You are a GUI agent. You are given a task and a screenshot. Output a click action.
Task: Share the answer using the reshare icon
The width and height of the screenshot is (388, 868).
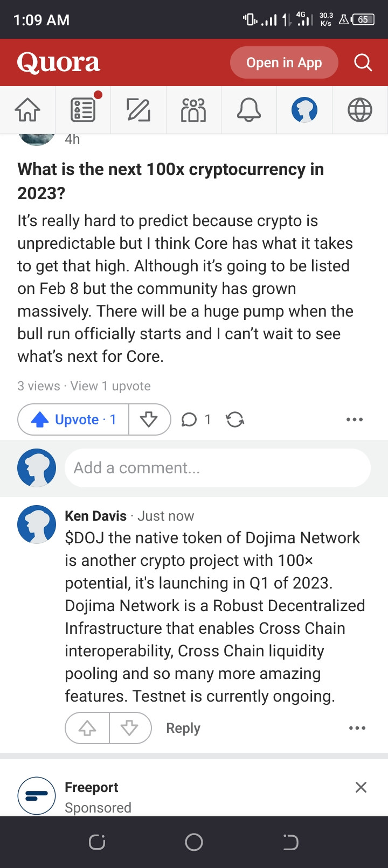pyautogui.click(x=235, y=419)
